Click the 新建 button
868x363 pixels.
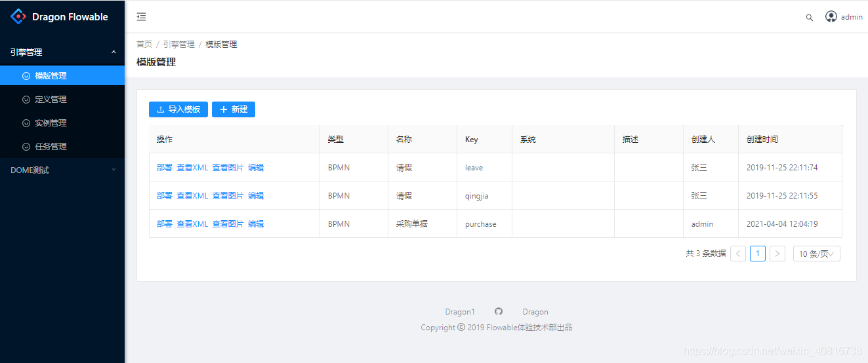coord(234,109)
